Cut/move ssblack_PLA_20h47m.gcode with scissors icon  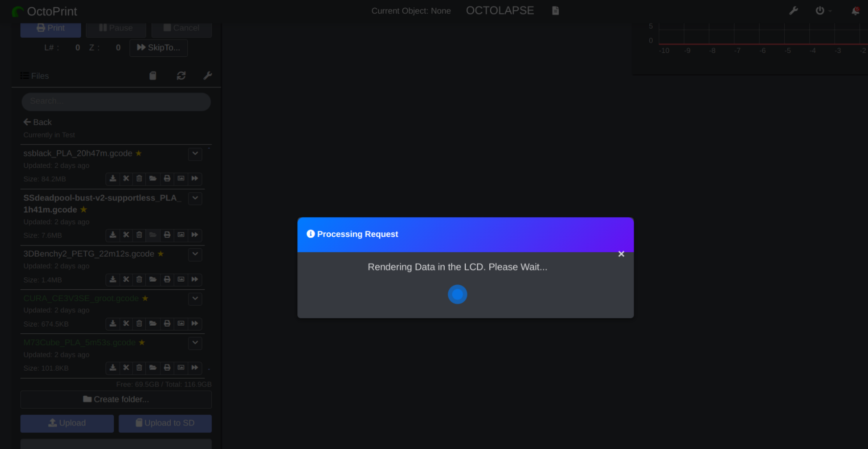click(126, 179)
